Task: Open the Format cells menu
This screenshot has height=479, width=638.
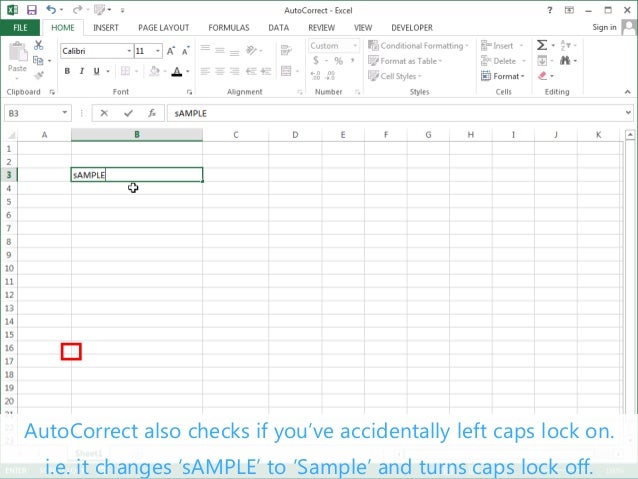Action: (503, 76)
